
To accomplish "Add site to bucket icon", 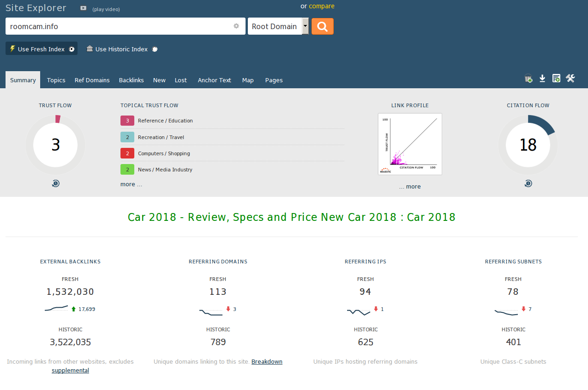I will click(528, 79).
